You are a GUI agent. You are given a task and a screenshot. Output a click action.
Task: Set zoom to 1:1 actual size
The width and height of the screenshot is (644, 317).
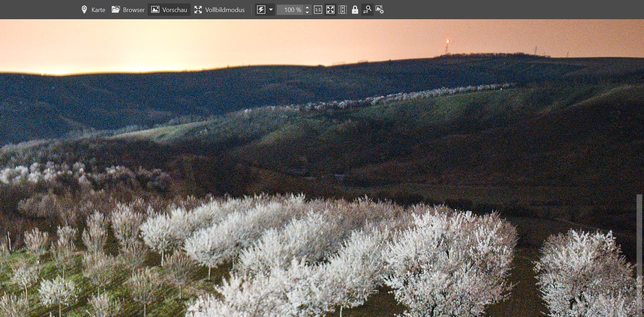(x=318, y=10)
